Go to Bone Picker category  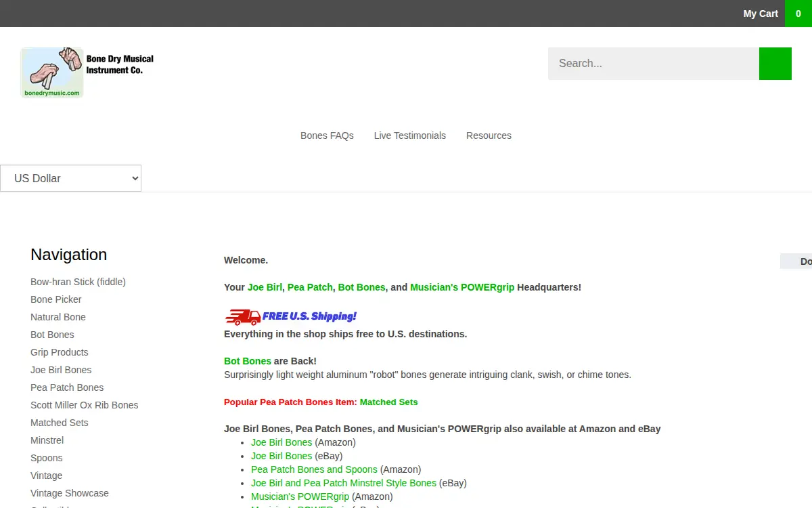[x=56, y=299]
